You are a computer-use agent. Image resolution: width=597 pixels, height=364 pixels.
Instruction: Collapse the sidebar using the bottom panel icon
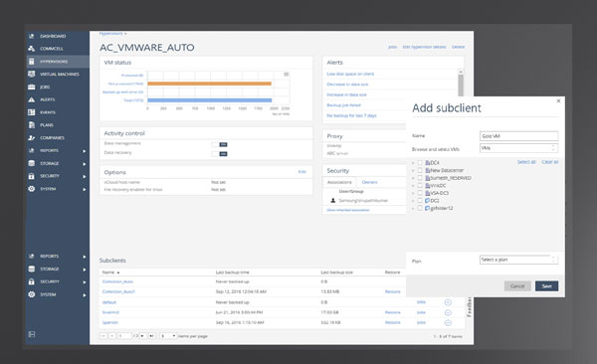click(x=32, y=334)
